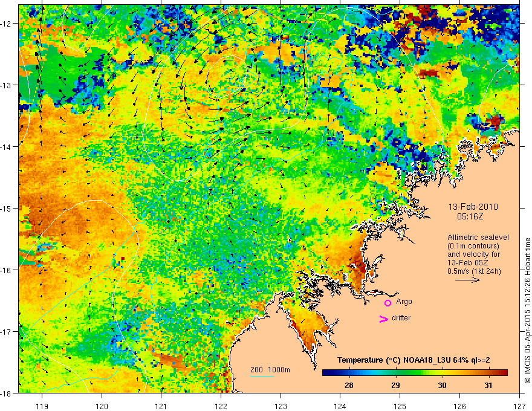Click longitude axis label 127

[x=519, y=406]
